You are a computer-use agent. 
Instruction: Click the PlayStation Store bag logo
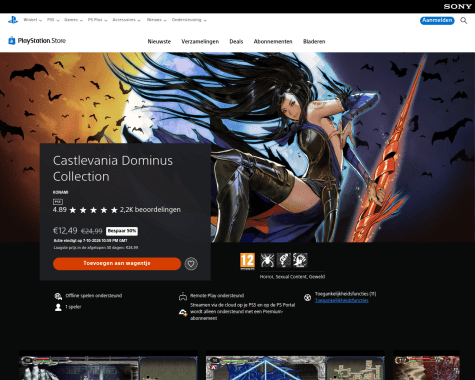(x=12, y=40)
